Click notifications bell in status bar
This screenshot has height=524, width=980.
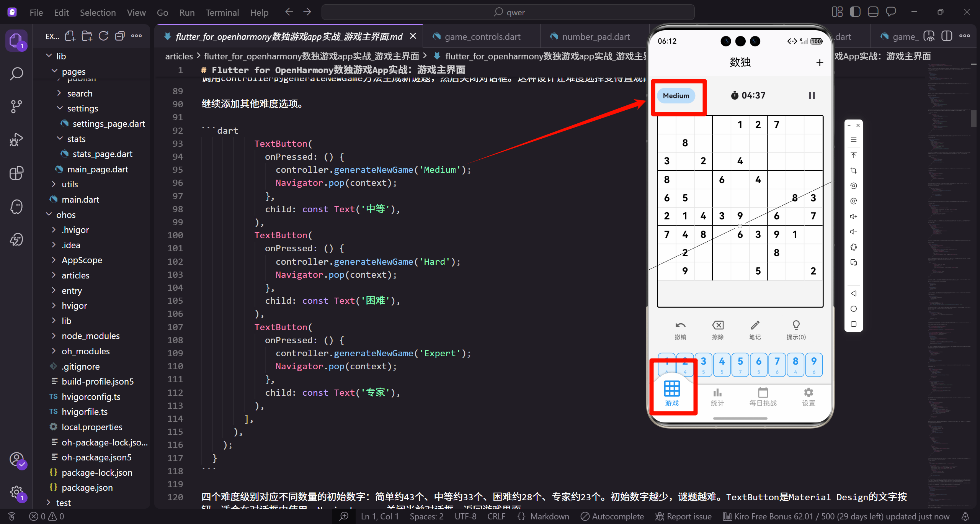coord(965,516)
